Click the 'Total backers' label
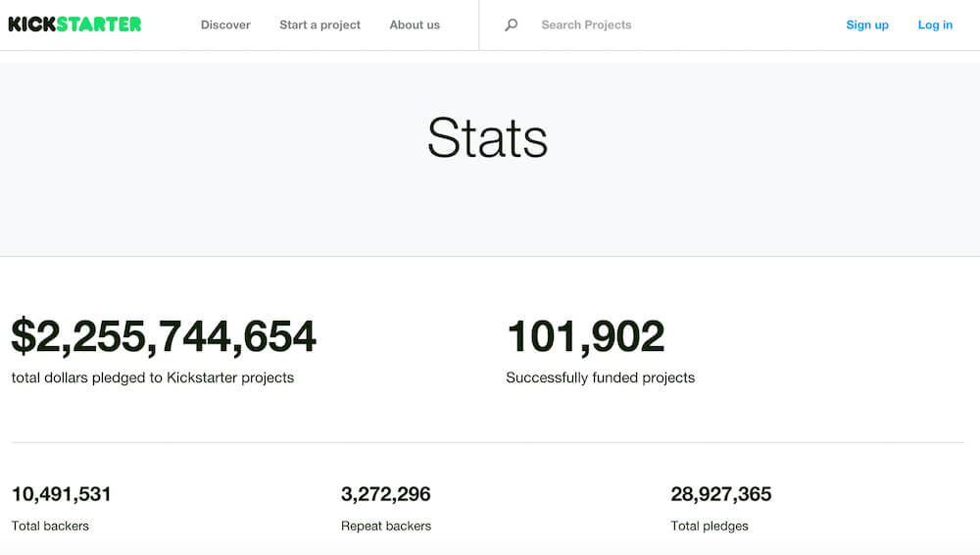 [50, 527]
